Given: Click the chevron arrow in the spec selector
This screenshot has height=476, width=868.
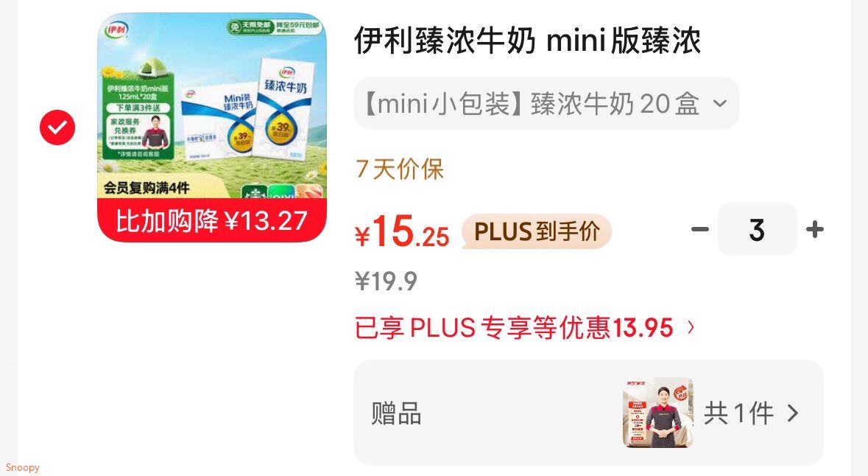Looking at the screenshot, I should [719, 103].
